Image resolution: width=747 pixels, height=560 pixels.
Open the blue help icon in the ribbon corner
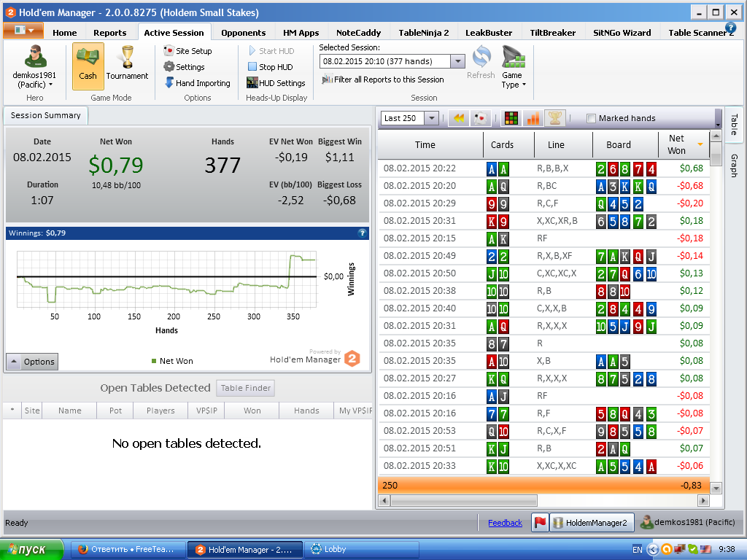[x=730, y=28]
